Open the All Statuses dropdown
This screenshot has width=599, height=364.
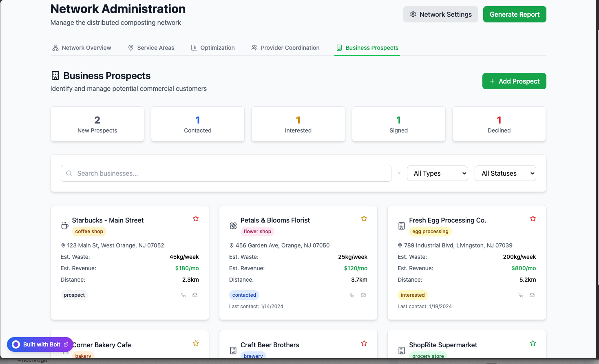(x=505, y=173)
